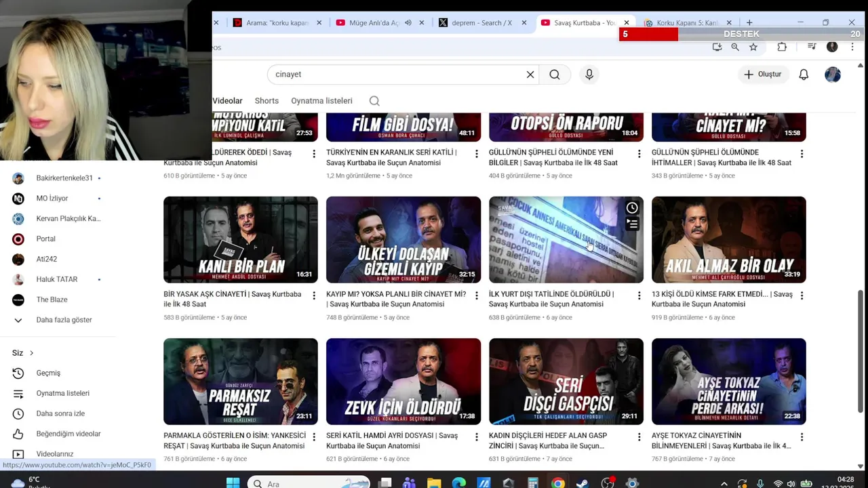Open a new browser tab with plus
Viewport: 868px width, 488px height.
click(749, 23)
